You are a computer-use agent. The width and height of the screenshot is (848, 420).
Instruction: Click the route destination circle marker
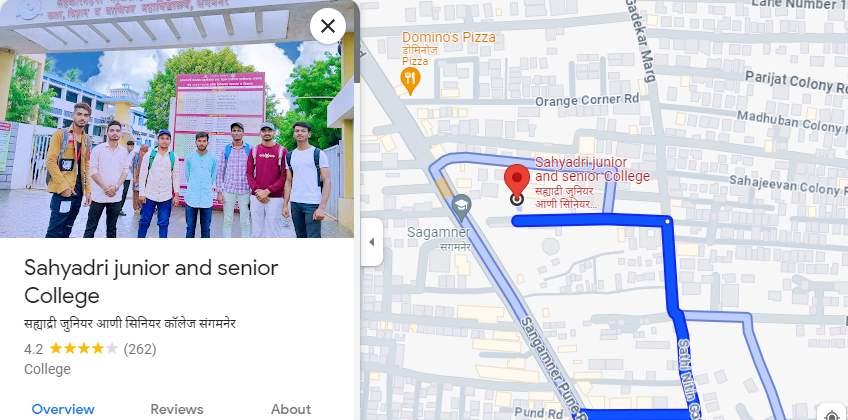tap(517, 200)
